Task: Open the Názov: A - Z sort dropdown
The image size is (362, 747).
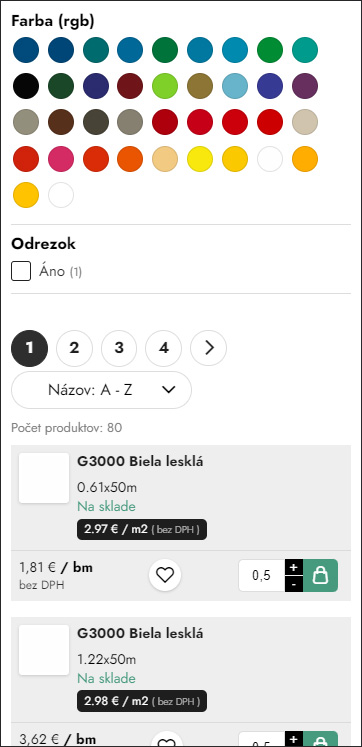Action: click(x=101, y=390)
